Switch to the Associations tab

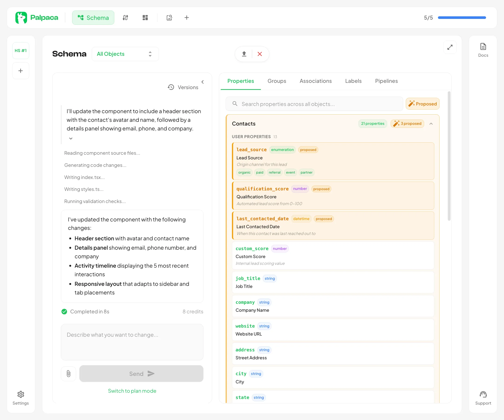[315, 81]
